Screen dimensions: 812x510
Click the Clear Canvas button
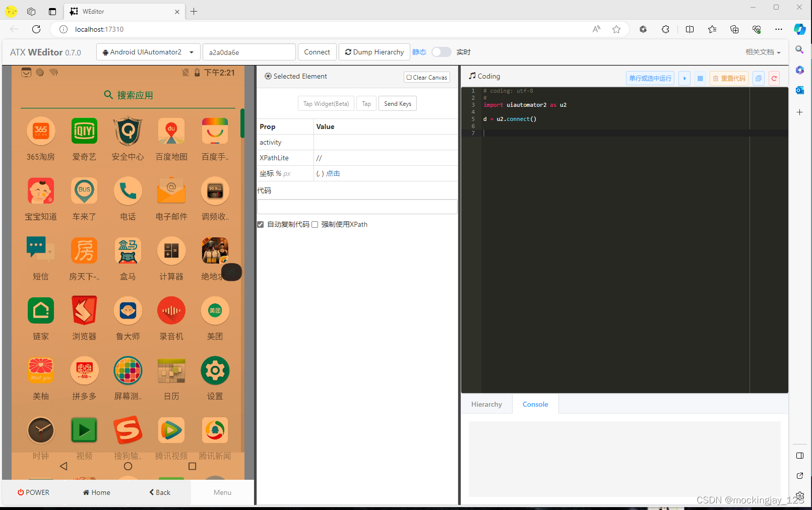click(x=427, y=77)
